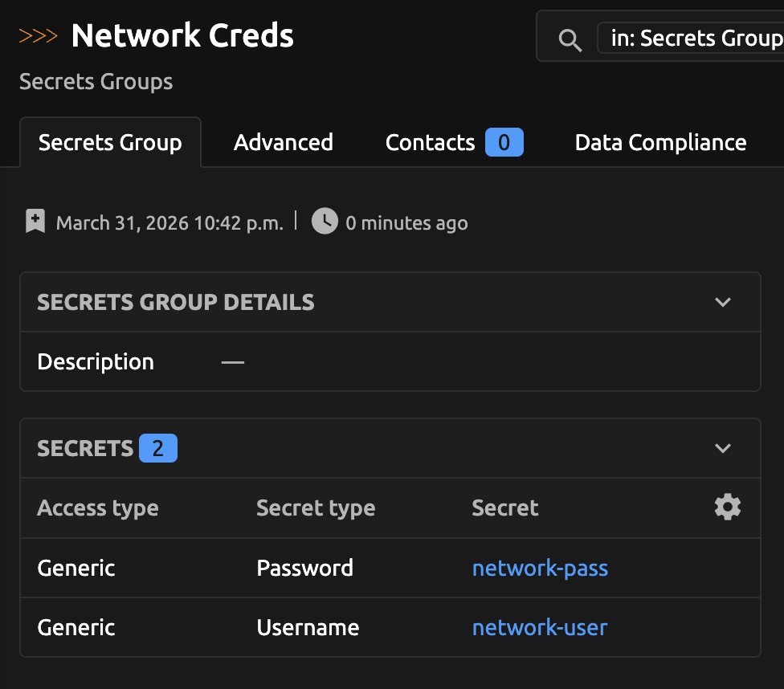Go to the Data Compliance tab
Screen dimensions: 784x689
[660, 143]
